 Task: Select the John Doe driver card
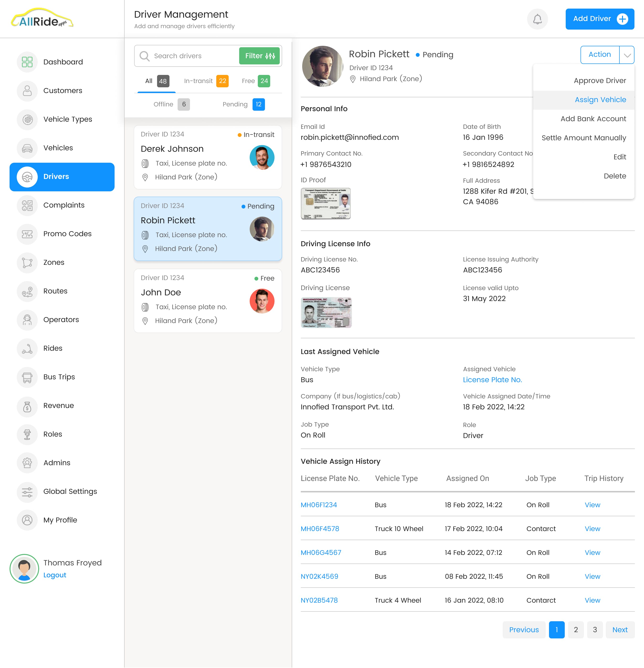click(208, 301)
